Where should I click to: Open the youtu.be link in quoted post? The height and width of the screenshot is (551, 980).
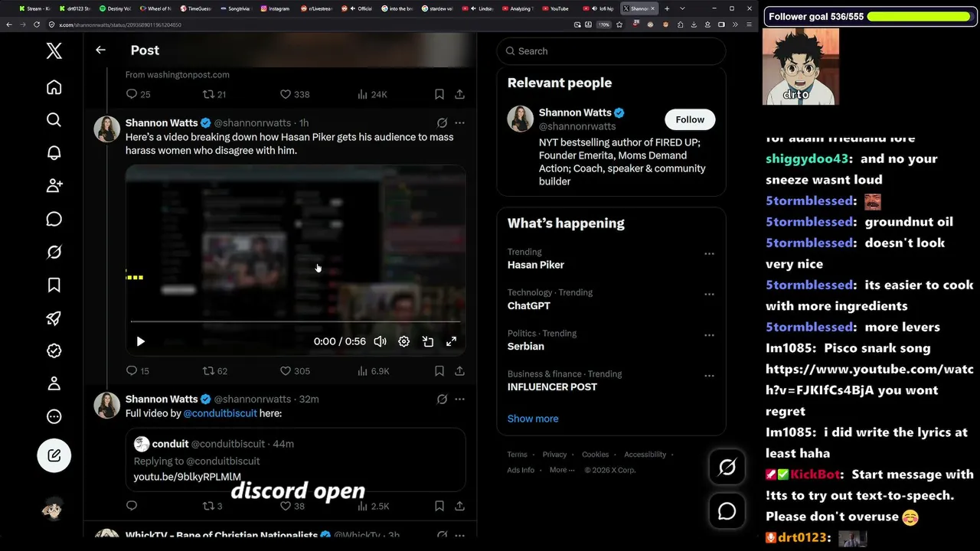tap(188, 477)
